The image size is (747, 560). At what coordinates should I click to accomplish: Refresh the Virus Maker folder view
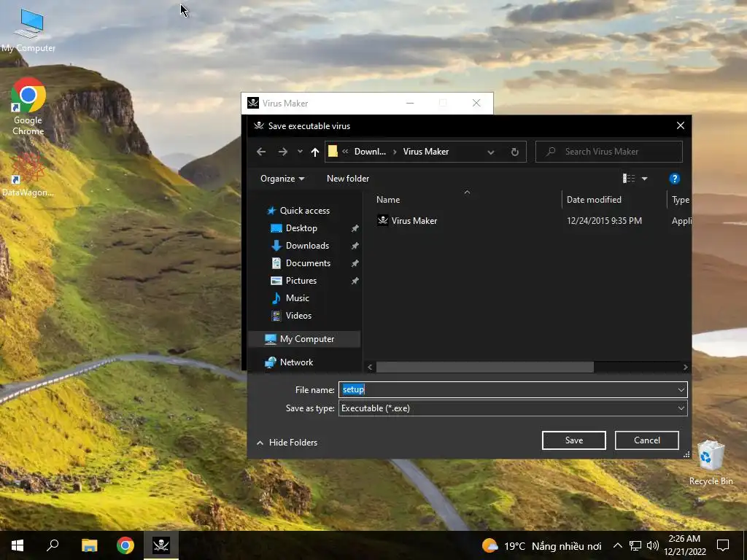(x=514, y=152)
